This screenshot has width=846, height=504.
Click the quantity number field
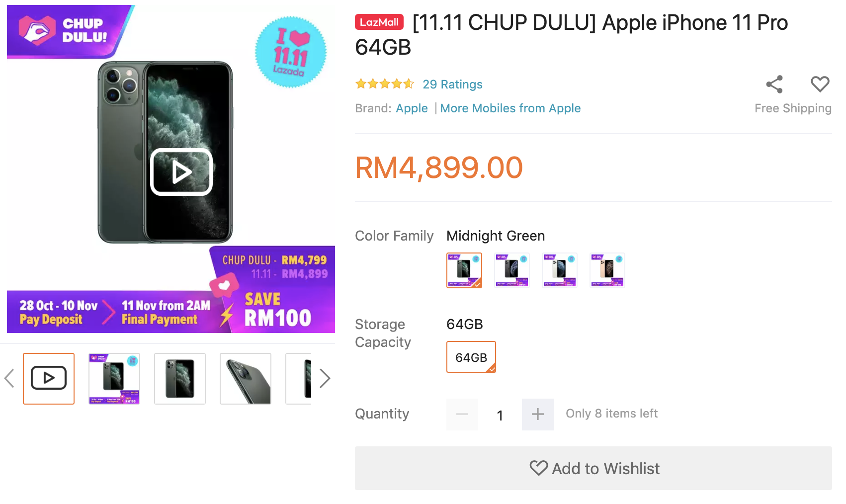coord(500,415)
